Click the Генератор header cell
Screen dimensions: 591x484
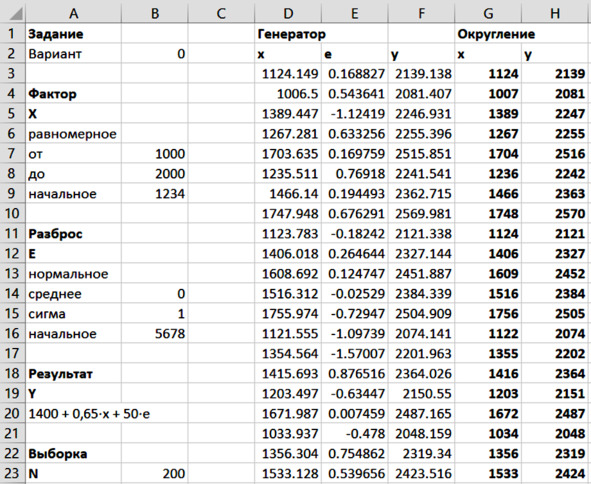click(288, 34)
